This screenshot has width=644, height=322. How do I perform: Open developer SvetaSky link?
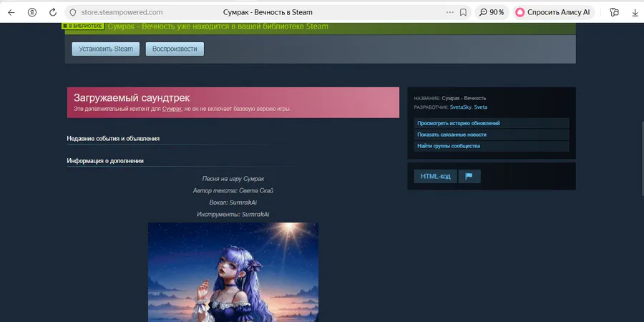[x=461, y=107]
